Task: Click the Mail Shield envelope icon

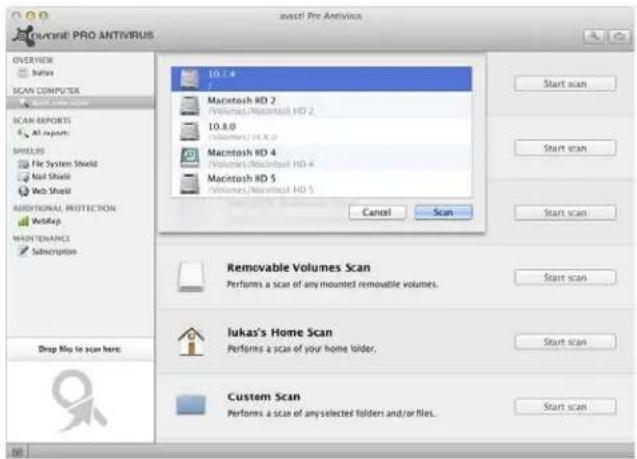Action: 23,177
